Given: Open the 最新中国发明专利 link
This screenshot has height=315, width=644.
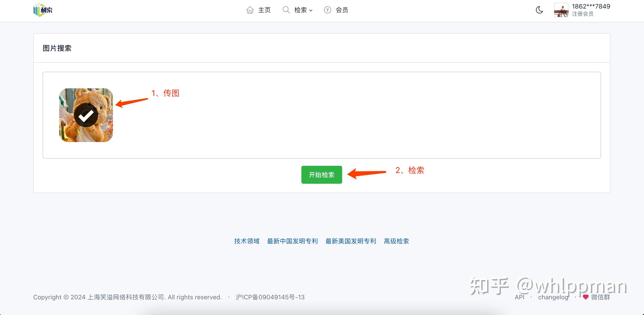Looking at the screenshot, I should click(x=292, y=241).
